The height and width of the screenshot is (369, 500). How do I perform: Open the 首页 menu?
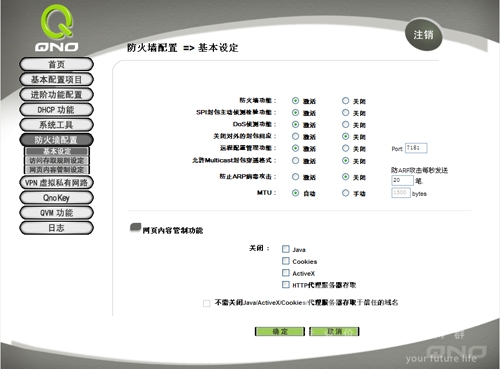(x=56, y=64)
